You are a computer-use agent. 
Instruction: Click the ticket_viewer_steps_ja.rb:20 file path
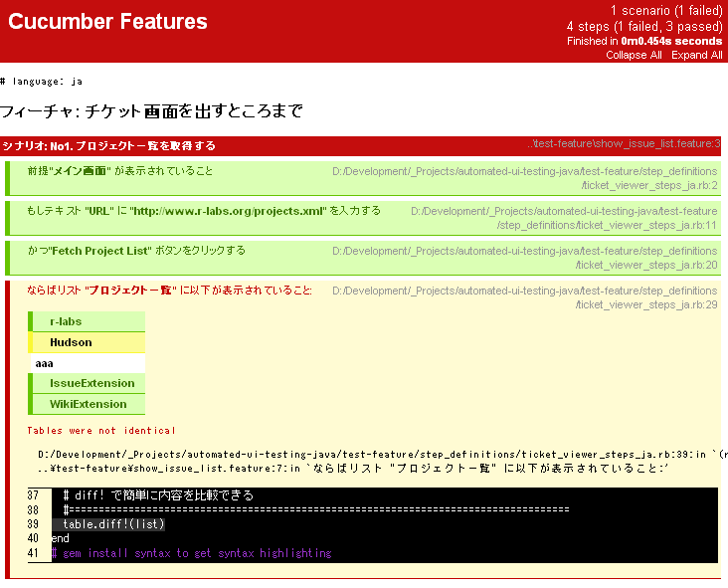(525, 258)
